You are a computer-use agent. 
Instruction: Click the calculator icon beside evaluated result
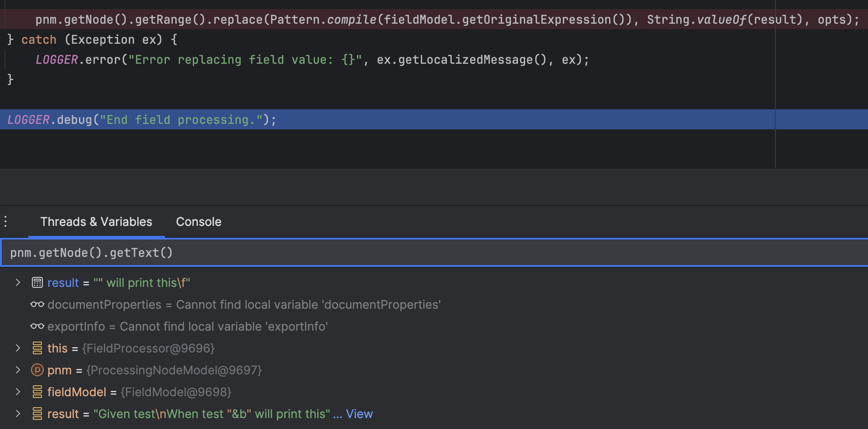click(37, 283)
